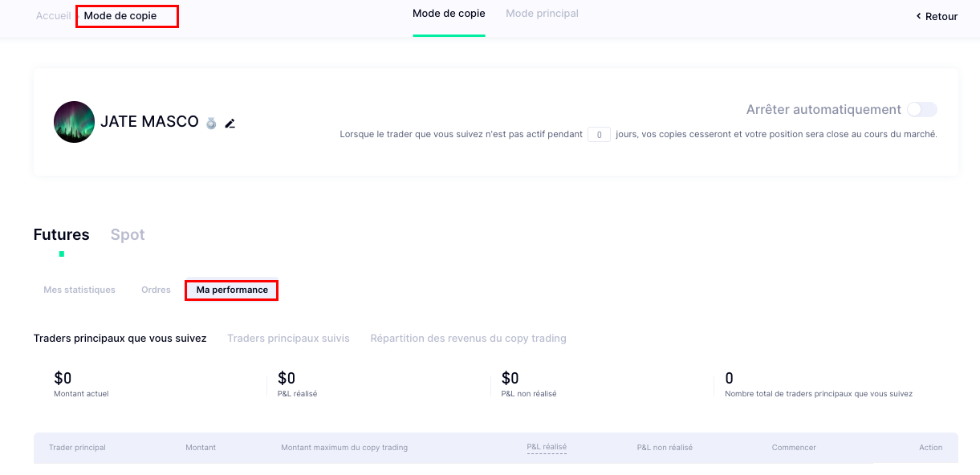980x475 pixels.
Task: Show Traders principaux que vous suivez
Action: pos(120,339)
